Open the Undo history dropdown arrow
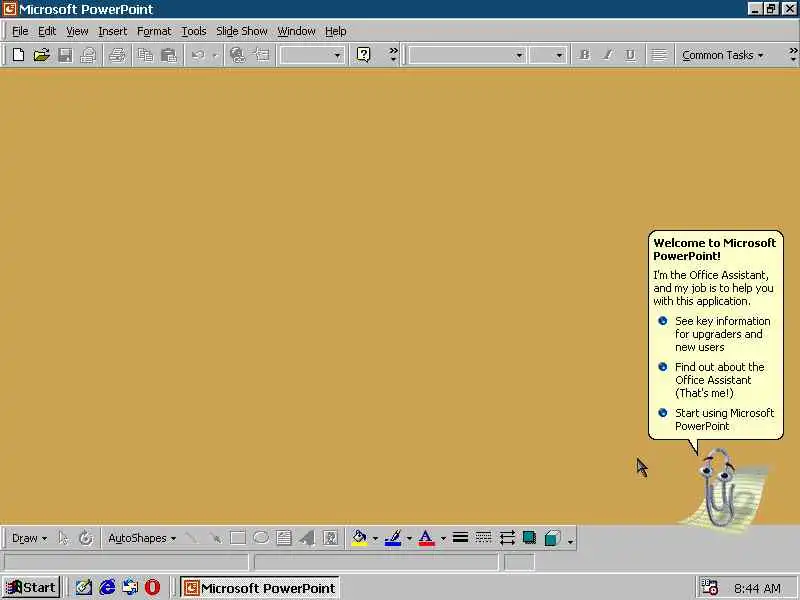 click(x=215, y=55)
